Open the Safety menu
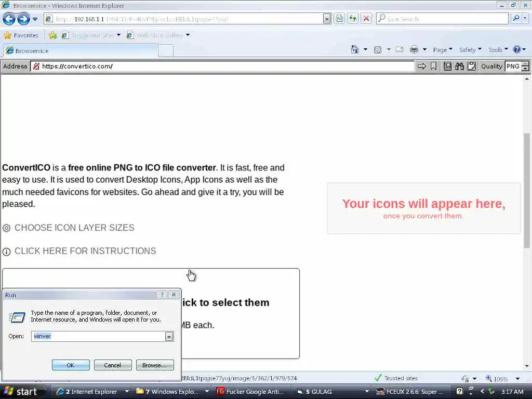 pos(470,50)
